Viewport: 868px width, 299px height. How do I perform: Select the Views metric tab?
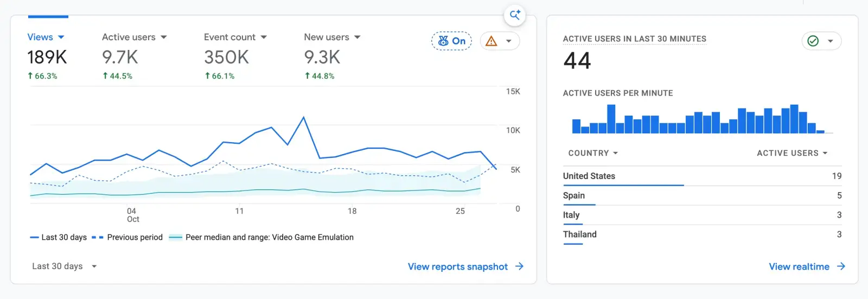click(x=48, y=56)
